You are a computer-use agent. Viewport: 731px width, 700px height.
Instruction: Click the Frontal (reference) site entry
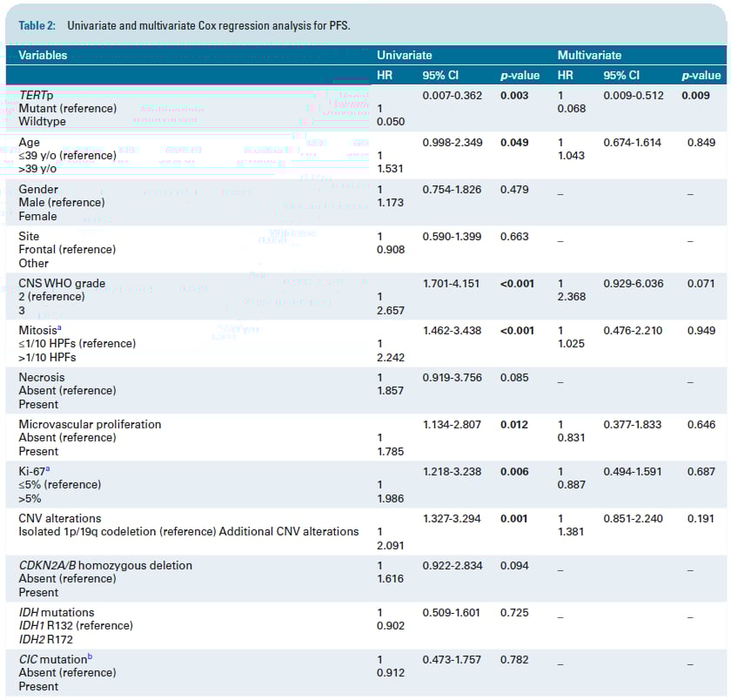tap(66, 249)
